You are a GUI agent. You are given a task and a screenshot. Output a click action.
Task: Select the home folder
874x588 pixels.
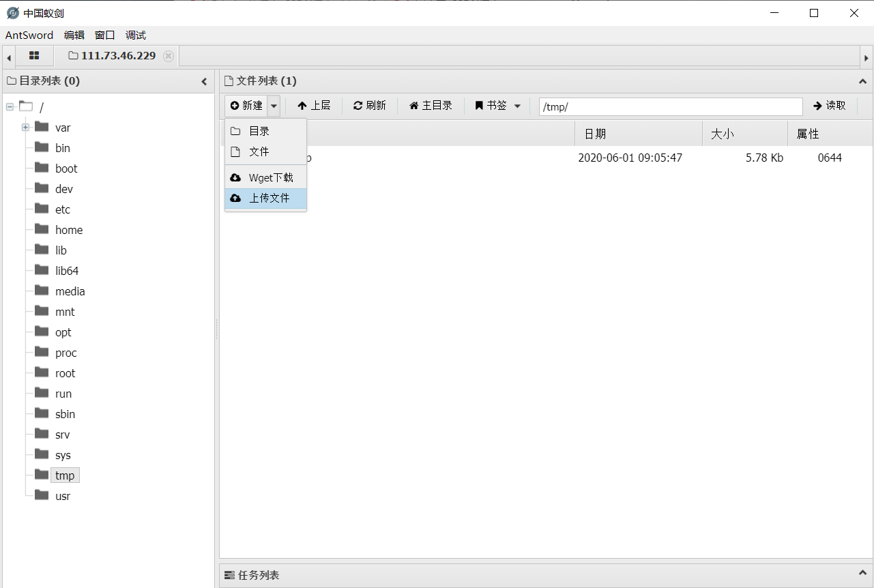click(x=69, y=230)
